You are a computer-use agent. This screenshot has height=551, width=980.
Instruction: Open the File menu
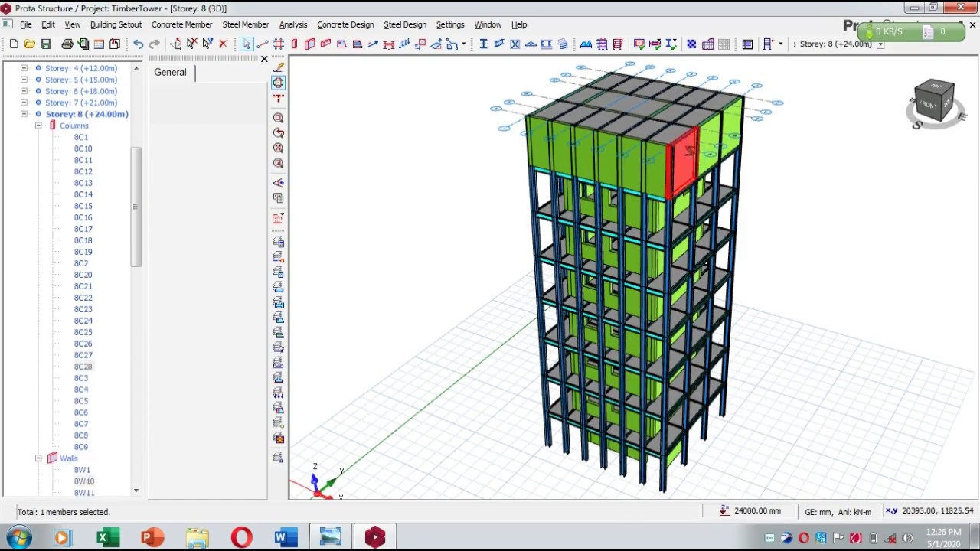click(26, 24)
